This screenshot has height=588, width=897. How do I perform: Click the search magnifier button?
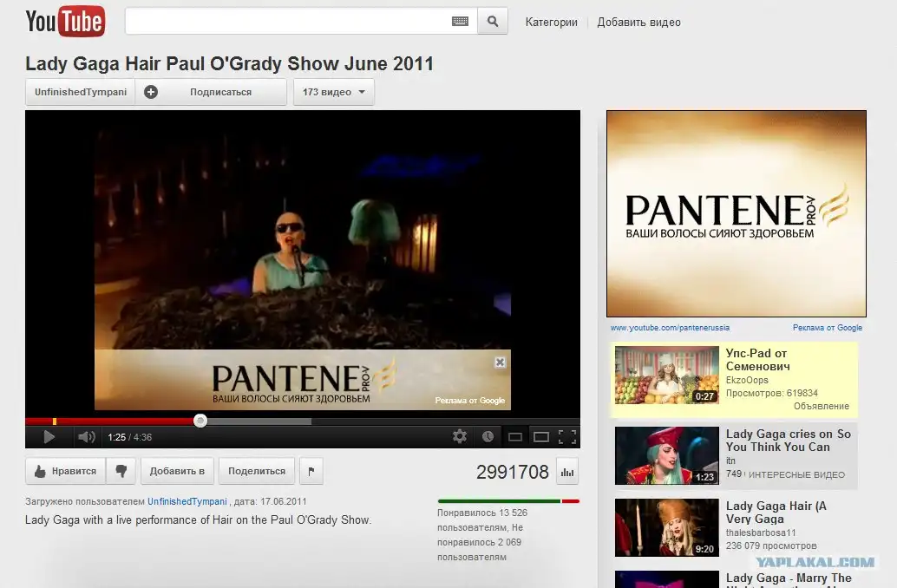tap(493, 22)
